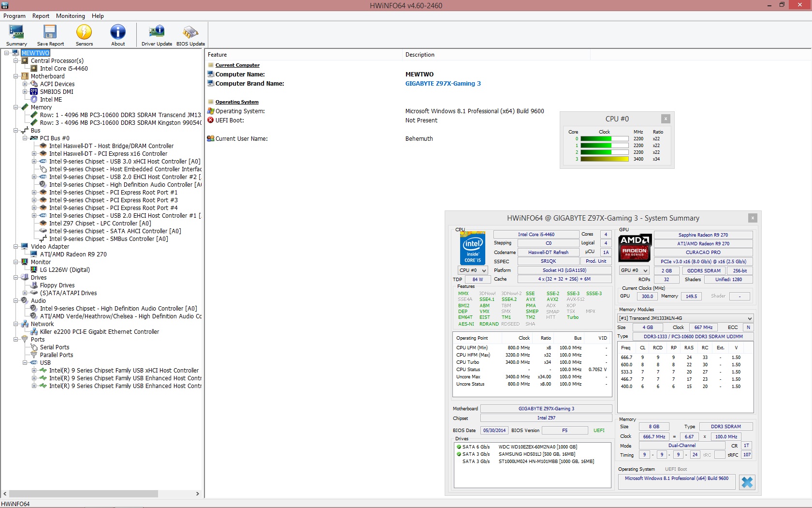812x508 pixels.
Task: Open the Help menu
Action: point(98,16)
